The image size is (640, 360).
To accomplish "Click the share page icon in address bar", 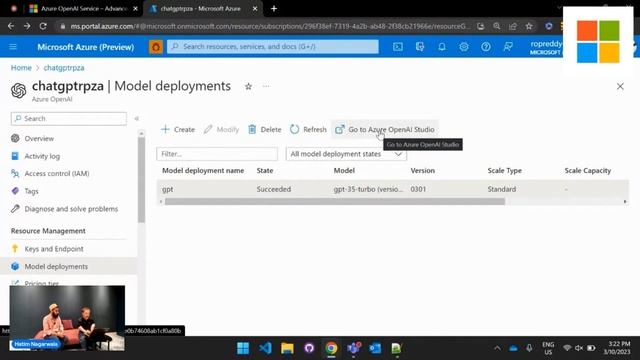I will pyautogui.click(x=513, y=26).
